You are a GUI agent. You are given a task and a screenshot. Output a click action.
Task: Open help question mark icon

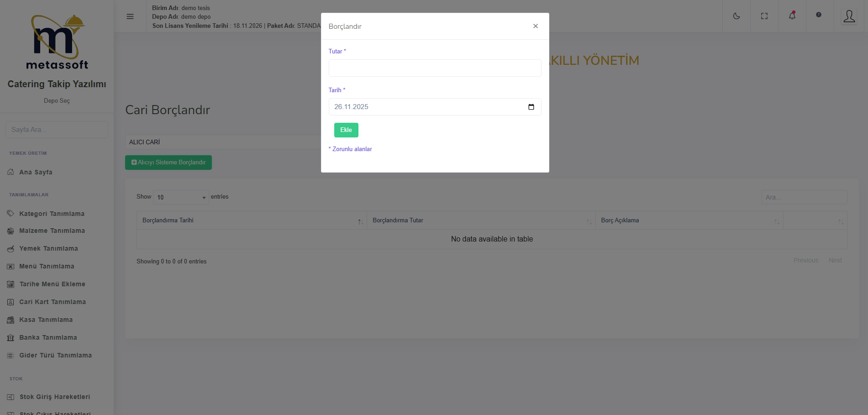(x=819, y=15)
